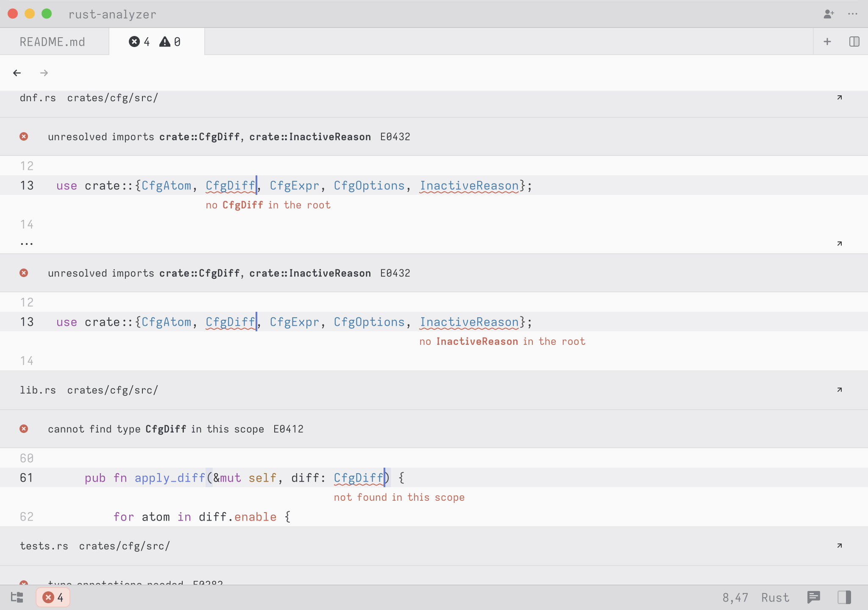Viewport: 868px width, 610px height.
Task: Switch to the README.md tab
Action: pyautogui.click(x=53, y=42)
